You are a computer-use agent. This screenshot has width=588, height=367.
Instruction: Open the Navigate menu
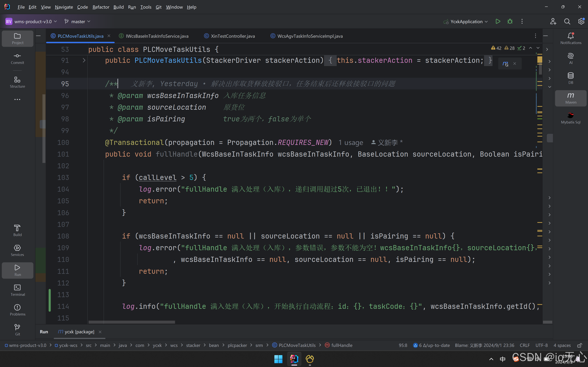[64, 7]
